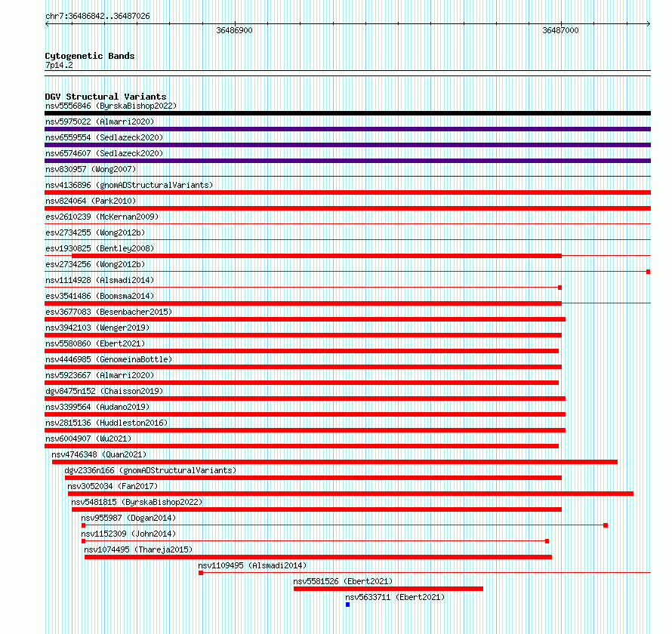Viewport: 672px width, 634px height.
Task: Click the red nsv5581526 variant bar
Action: tap(388, 589)
